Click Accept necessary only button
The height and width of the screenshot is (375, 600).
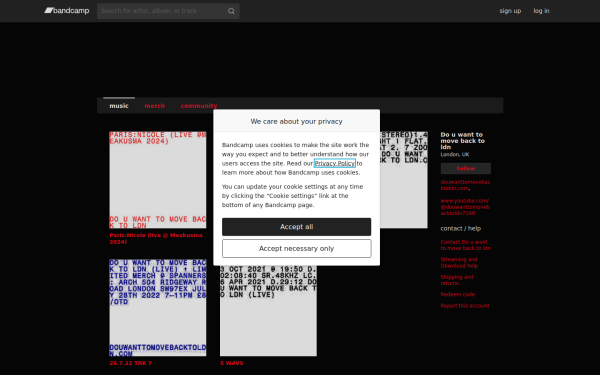tap(297, 249)
